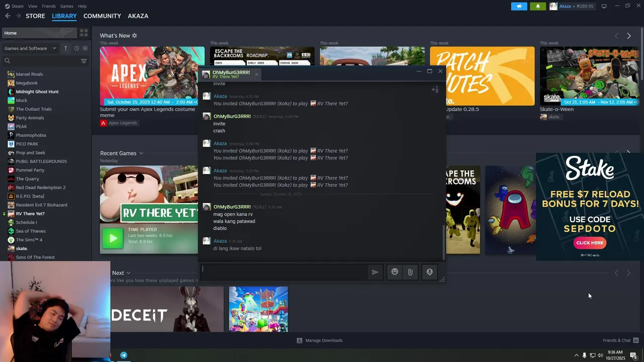Viewport: 644px width, 362px height.
Task: Send the chat message arrow button
Action: (x=375, y=272)
